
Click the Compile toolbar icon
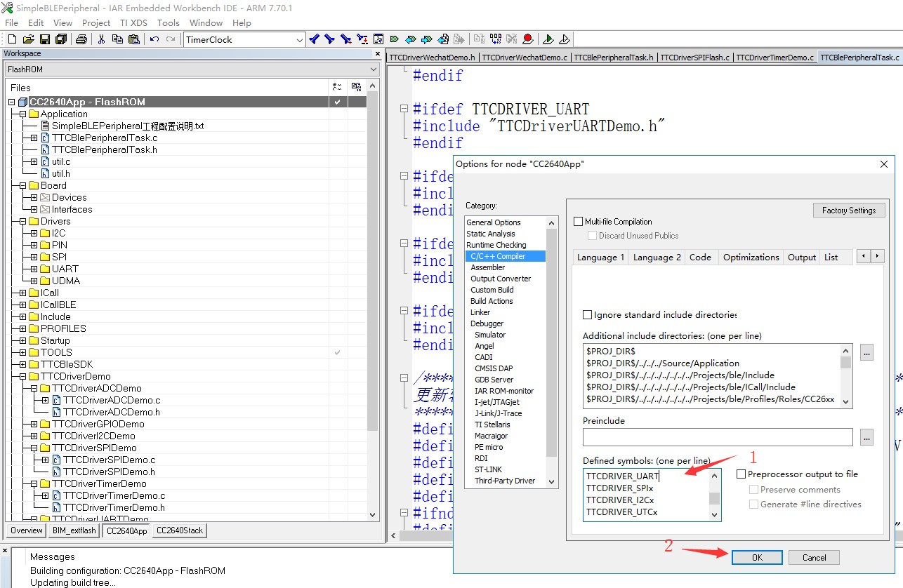[x=479, y=39]
